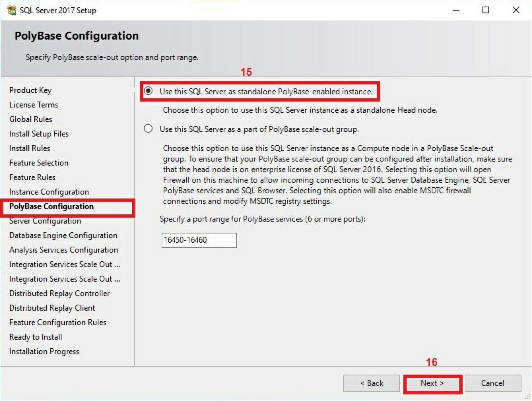The height and width of the screenshot is (401, 532).
Task: Click the 'Specify a port range' label
Action: [263, 219]
